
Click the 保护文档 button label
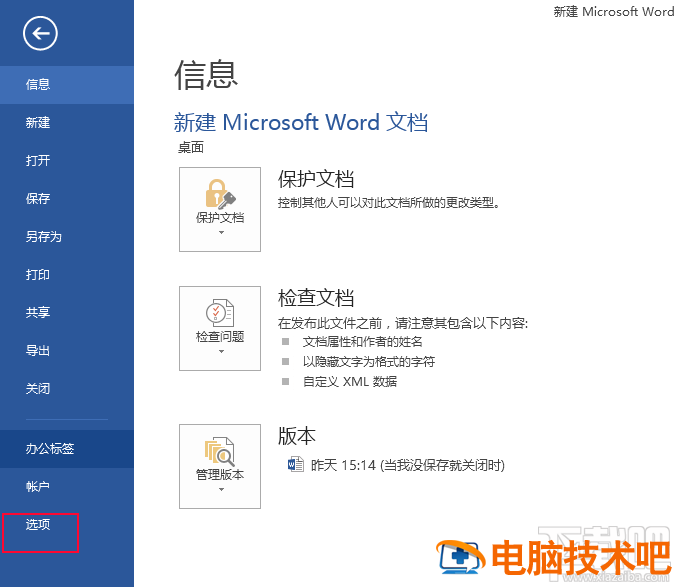pos(220,217)
